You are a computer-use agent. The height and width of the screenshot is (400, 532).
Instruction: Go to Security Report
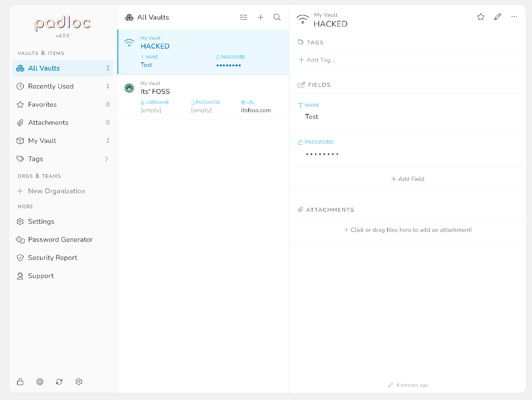tap(52, 258)
